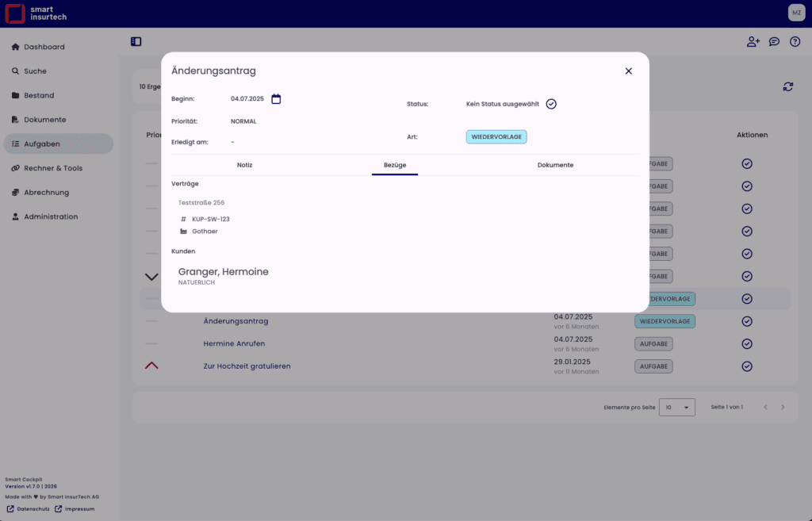This screenshot has width=812, height=521.
Task: Open the calendar date picker for Beginn
Action: tap(276, 99)
